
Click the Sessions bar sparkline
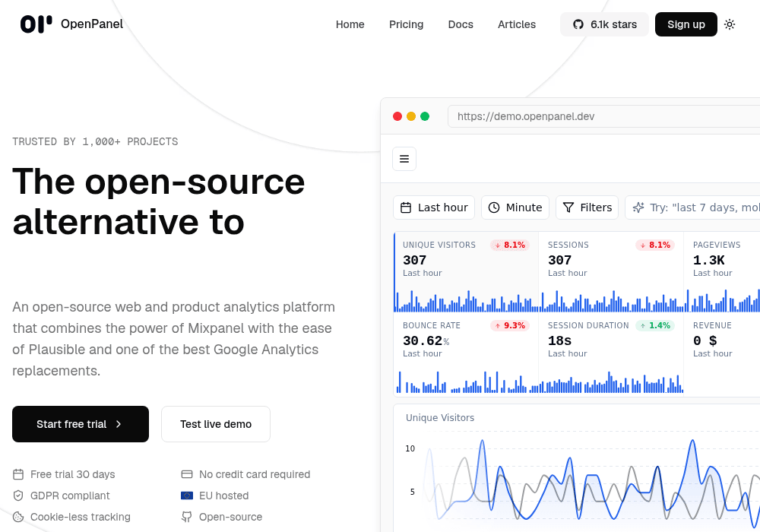pos(612,301)
